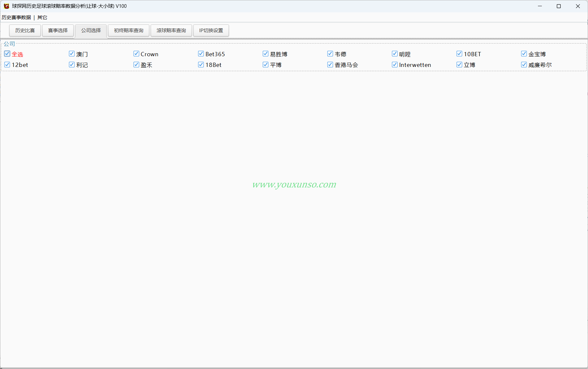Toggle the Interwetten checkbox

(x=395, y=65)
